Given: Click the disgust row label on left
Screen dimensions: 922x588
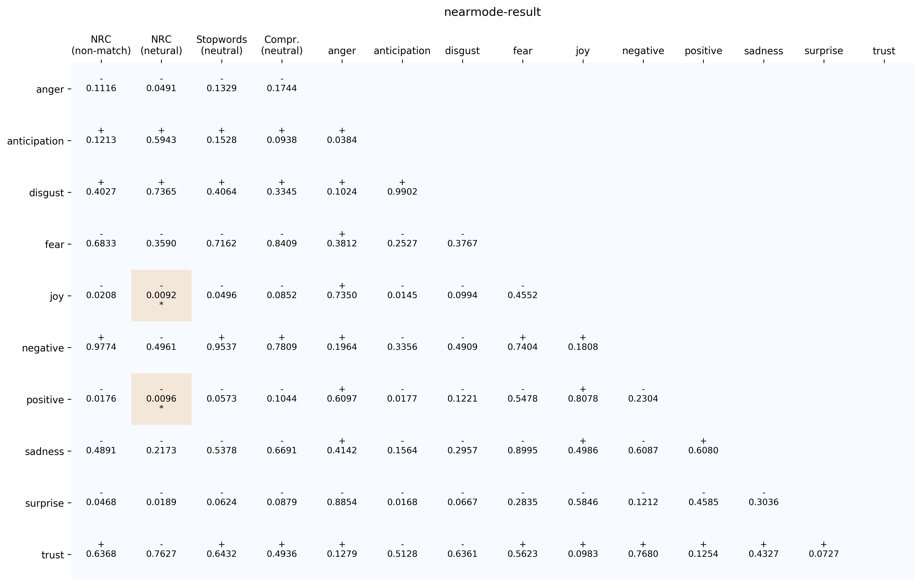Looking at the screenshot, I should click(46, 193).
